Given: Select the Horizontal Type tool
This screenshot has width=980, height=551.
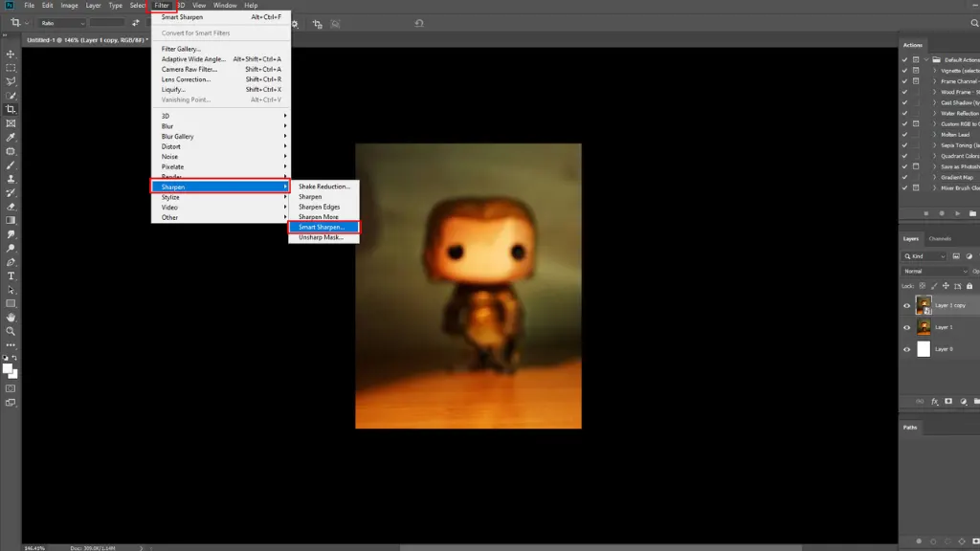Looking at the screenshot, I should [11, 276].
